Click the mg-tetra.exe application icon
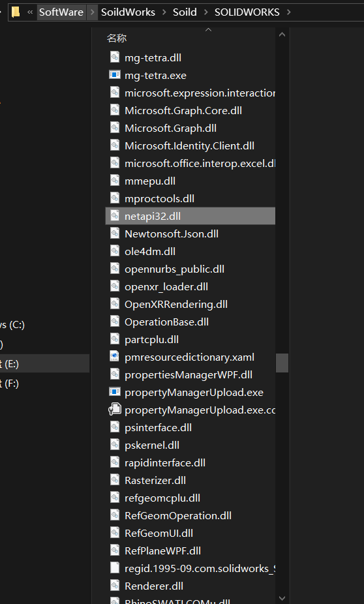 point(115,75)
